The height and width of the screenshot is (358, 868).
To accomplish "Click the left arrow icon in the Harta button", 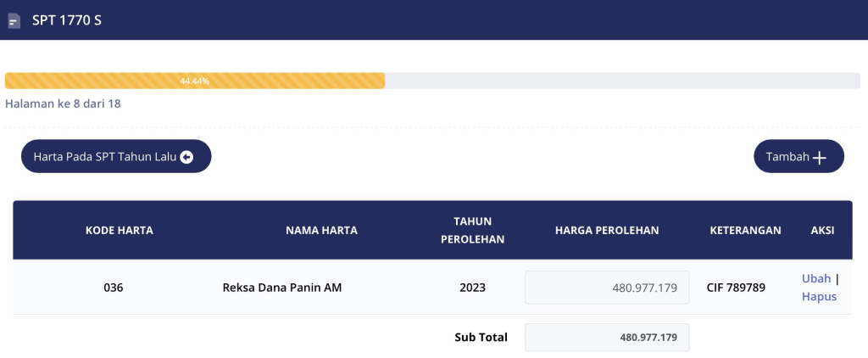I will tap(186, 157).
